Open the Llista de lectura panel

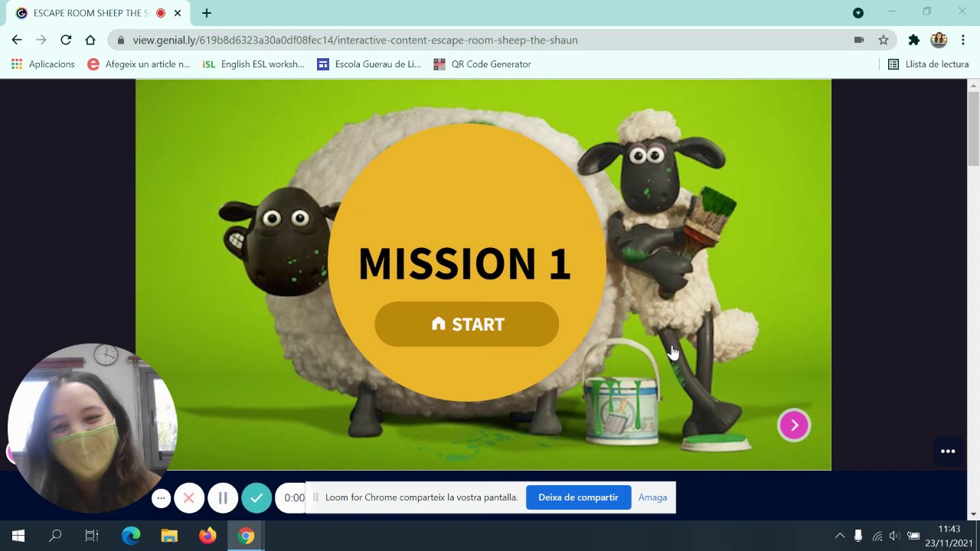pos(928,64)
